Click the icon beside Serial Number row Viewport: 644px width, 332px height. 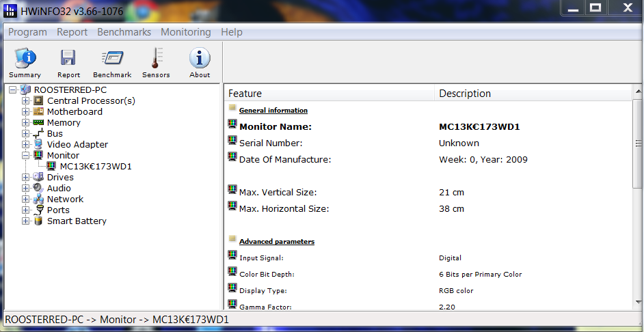(232, 140)
